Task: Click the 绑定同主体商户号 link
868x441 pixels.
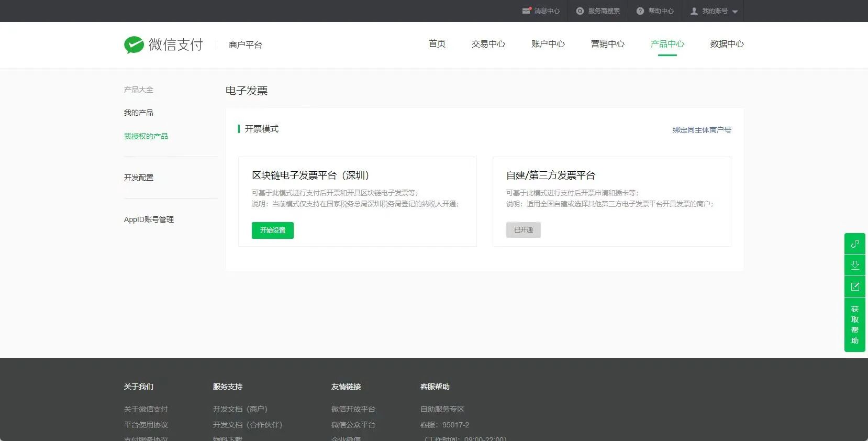Action: point(702,130)
